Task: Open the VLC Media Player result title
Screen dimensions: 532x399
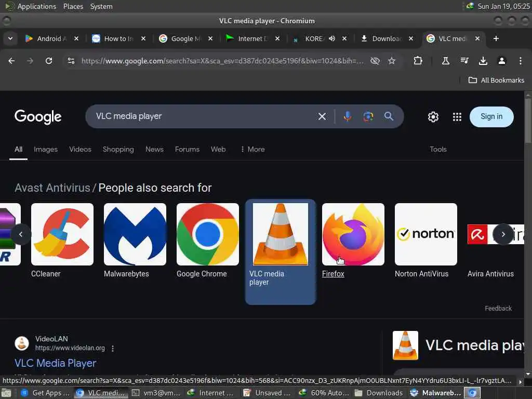Action: [x=55, y=363]
